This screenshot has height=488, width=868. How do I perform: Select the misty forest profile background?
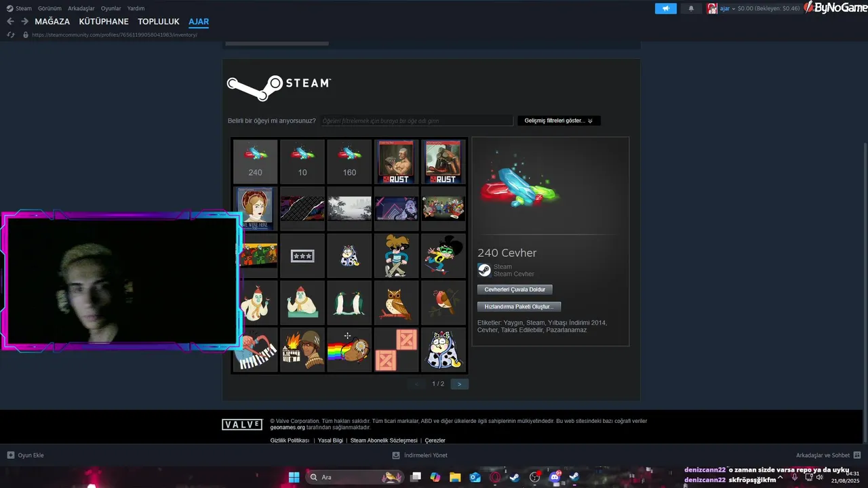pos(349,209)
